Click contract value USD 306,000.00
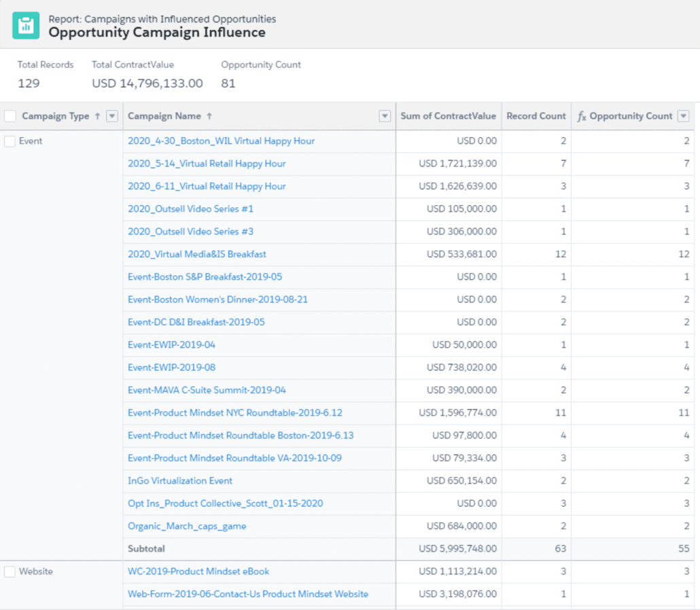Image resolution: width=700 pixels, height=610 pixels. coord(461,232)
